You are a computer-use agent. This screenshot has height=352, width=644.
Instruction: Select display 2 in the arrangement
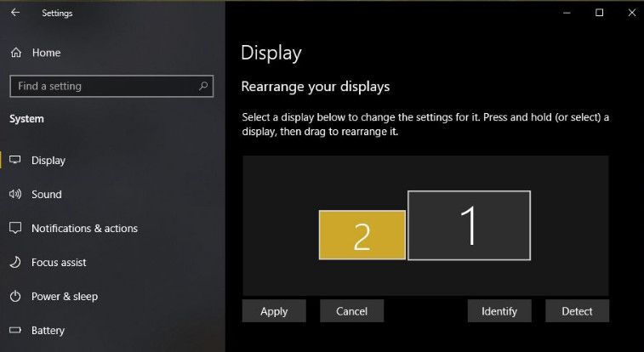[x=362, y=235]
